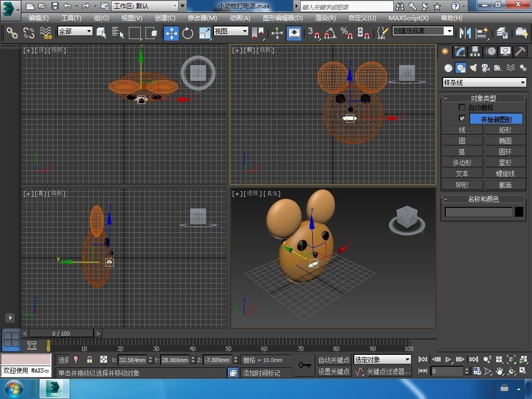Image resolution: width=532 pixels, height=399 pixels.
Task: Click the 圆 shape button
Action: coord(462,141)
